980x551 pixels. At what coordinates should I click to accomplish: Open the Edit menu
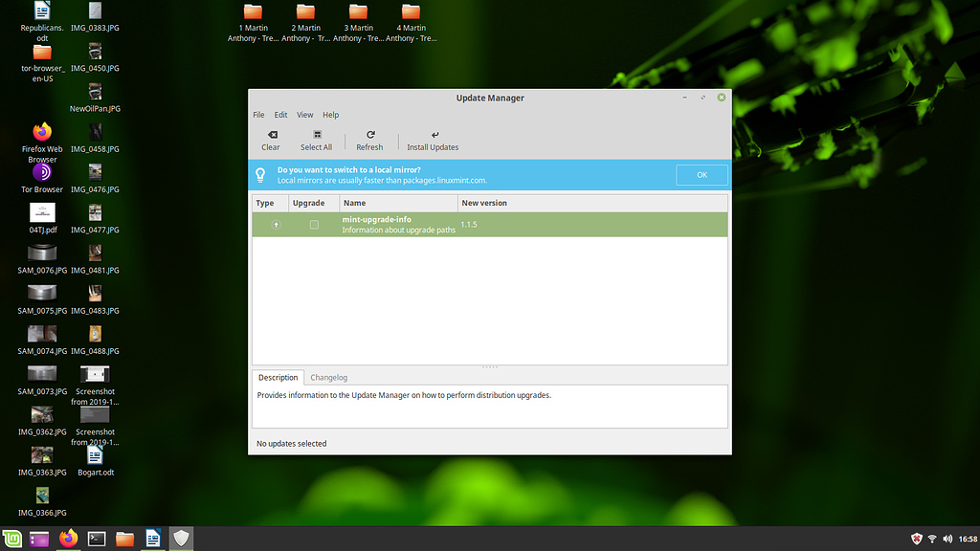coord(280,114)
